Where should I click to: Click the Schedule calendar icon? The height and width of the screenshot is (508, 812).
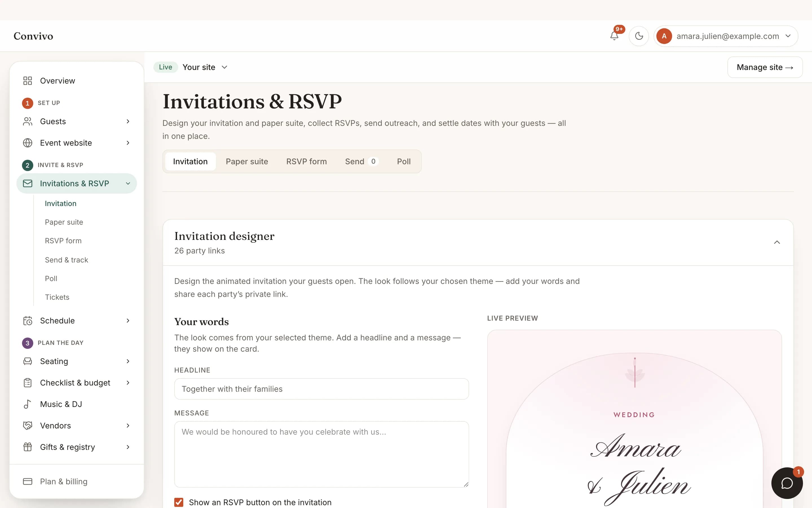point(28,321)
